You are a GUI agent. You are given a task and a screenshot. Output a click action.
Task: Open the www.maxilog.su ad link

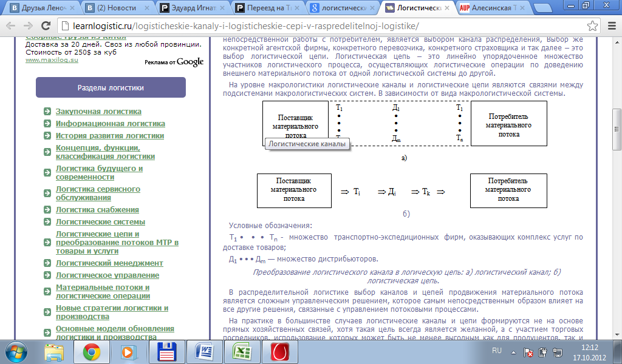tap(52, 60)
